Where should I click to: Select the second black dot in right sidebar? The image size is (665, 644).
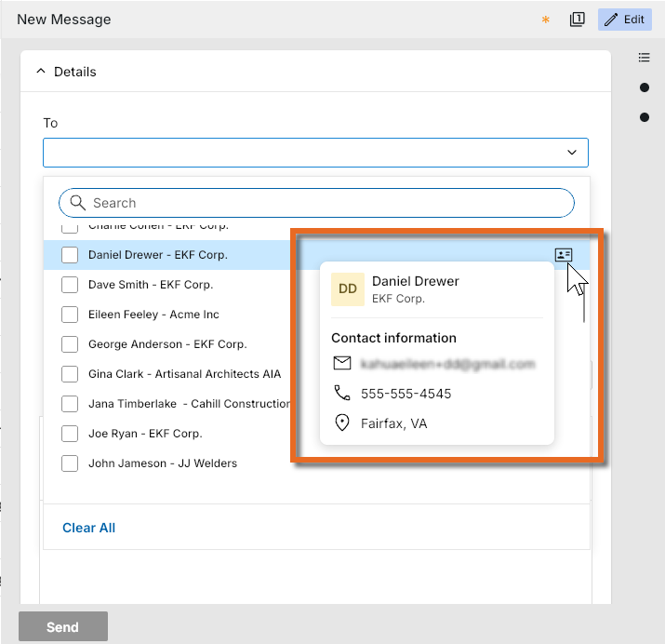coord(645,117)
